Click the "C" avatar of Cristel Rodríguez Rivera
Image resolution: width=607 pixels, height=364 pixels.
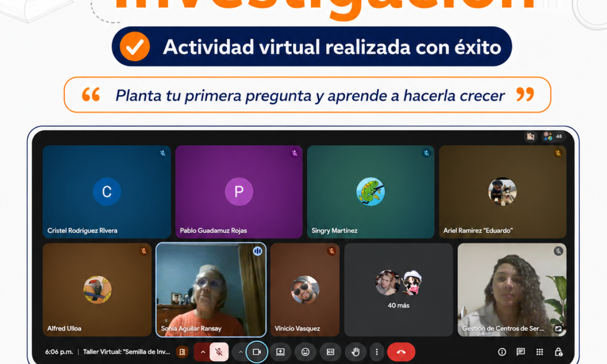coord(107,191)
